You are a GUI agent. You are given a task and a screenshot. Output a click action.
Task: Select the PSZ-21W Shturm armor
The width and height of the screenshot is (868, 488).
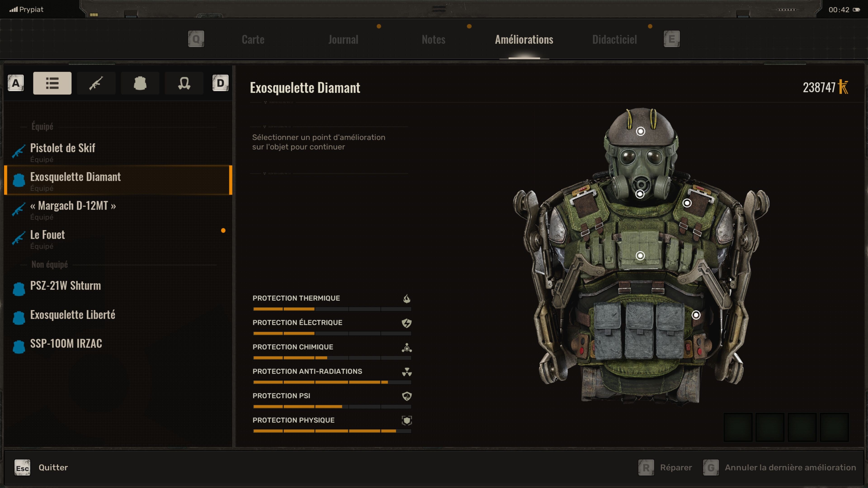[65, 286]
